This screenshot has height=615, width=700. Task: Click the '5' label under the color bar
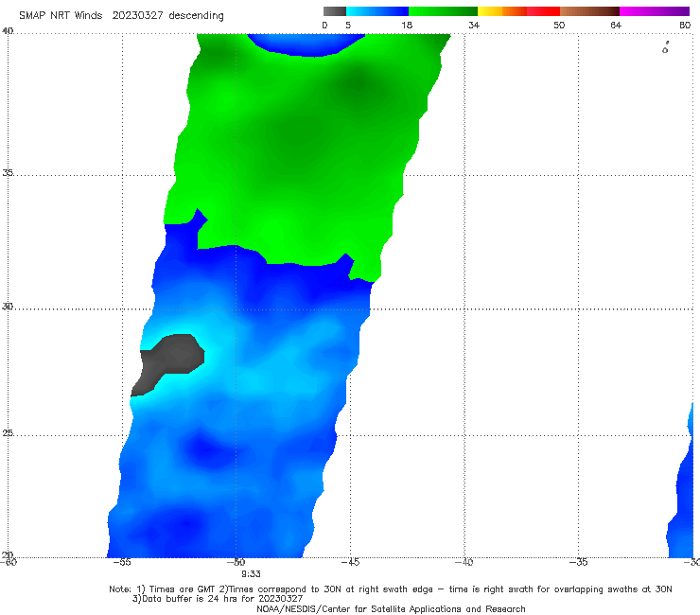(x=348, y=26)
